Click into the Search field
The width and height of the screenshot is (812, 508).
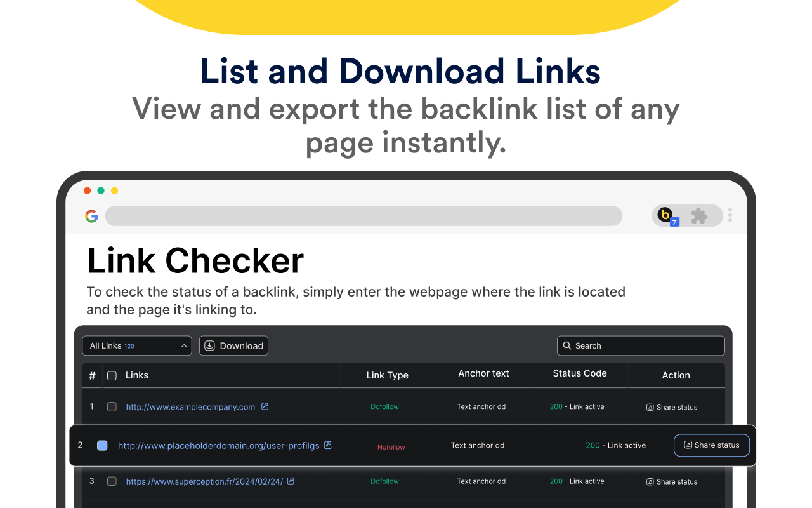click(x=641, y=345)
